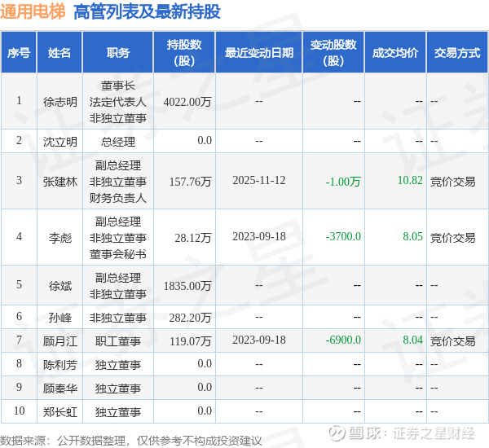
Task: Click the sequence number 10
Action: click(19, 411)
